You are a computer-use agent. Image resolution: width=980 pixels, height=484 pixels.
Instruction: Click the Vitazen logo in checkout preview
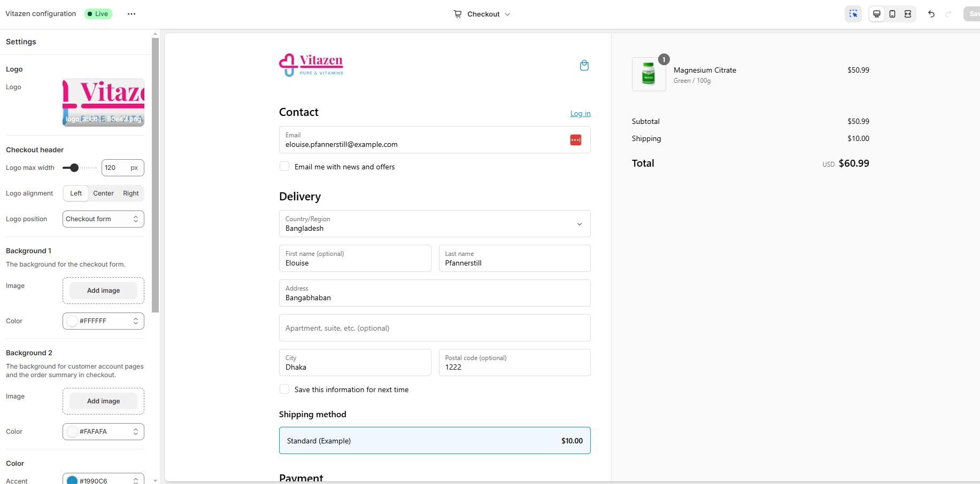pyautogui.click(x=311, y=65)
